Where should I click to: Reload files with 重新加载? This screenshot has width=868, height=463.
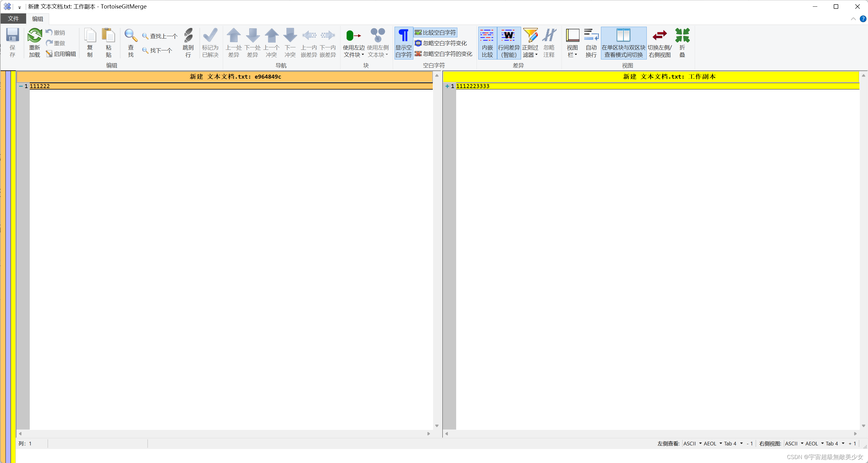pos(34,43)
